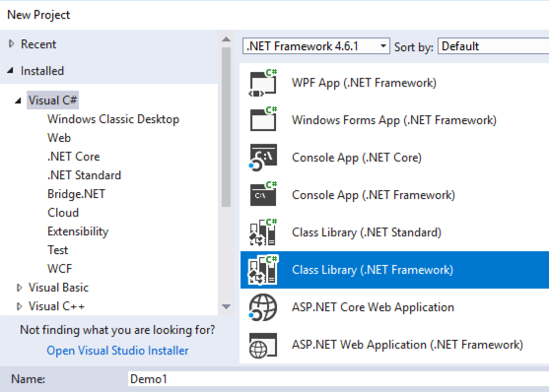This screenshot has width=549, height=392.
Task: Collapse the Installed section
Action: pos(11,71)
